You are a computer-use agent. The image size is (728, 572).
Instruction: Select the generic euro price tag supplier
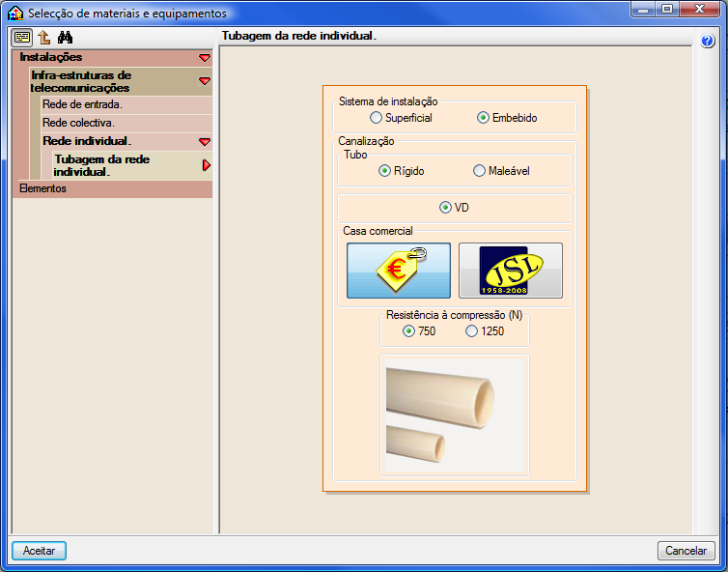(x=399, y=271)
